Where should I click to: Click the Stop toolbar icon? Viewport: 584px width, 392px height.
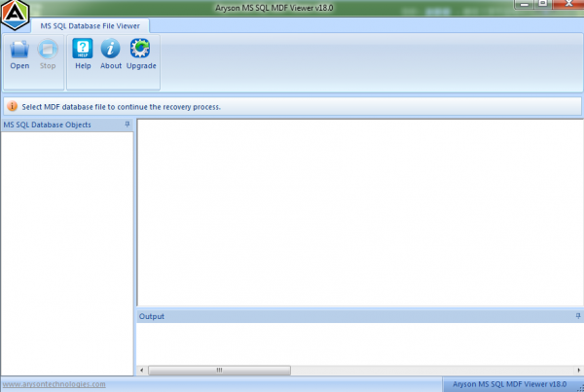tap(48, 54)
